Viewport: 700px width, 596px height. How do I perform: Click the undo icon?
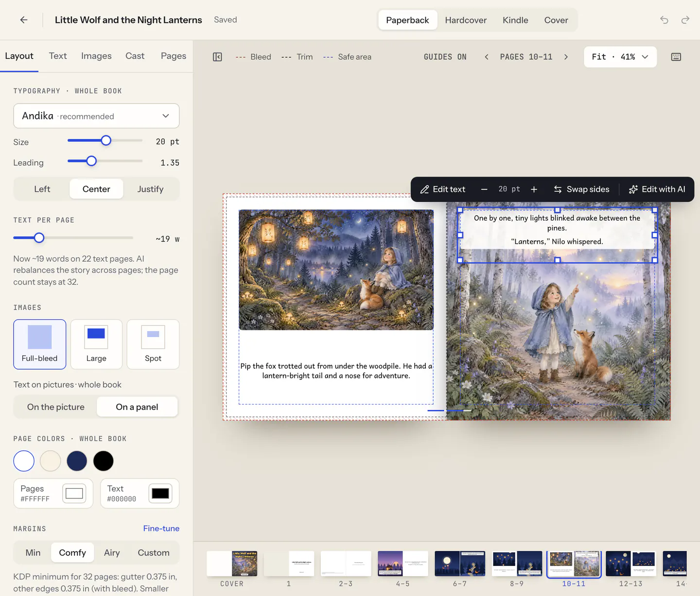coord(664,20)
